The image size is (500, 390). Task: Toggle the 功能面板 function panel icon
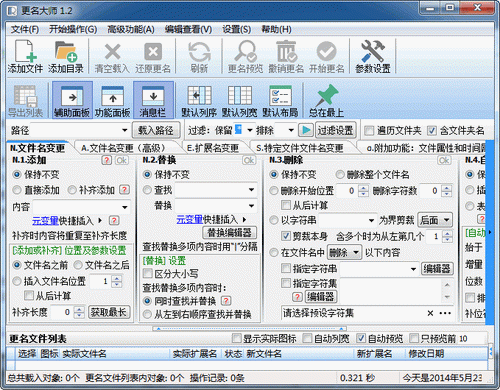[x=113, y=101]
